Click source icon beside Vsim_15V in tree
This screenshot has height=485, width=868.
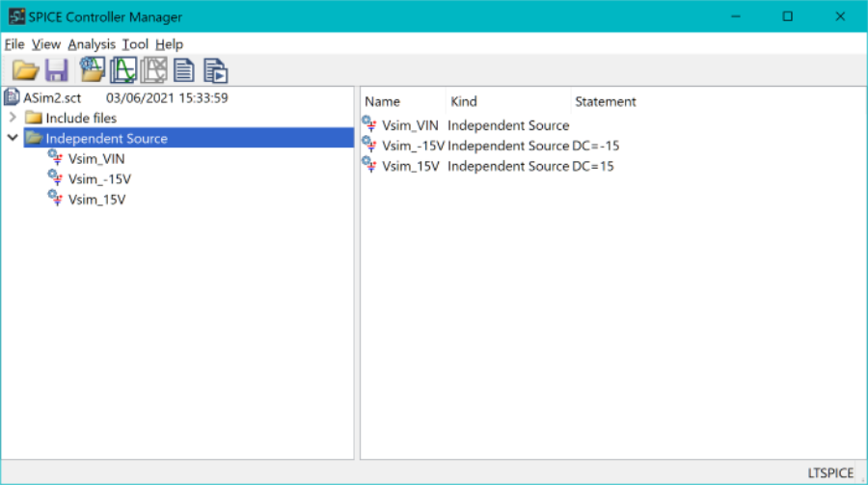55,199
